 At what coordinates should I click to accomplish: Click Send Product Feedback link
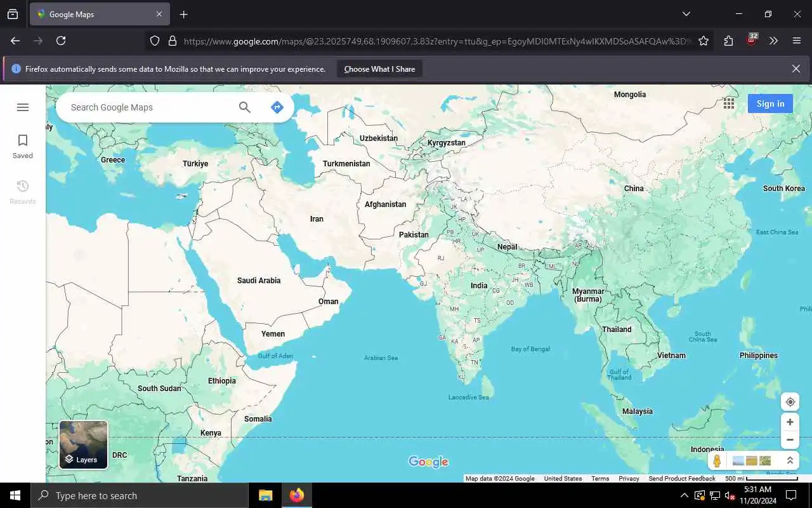682,478
